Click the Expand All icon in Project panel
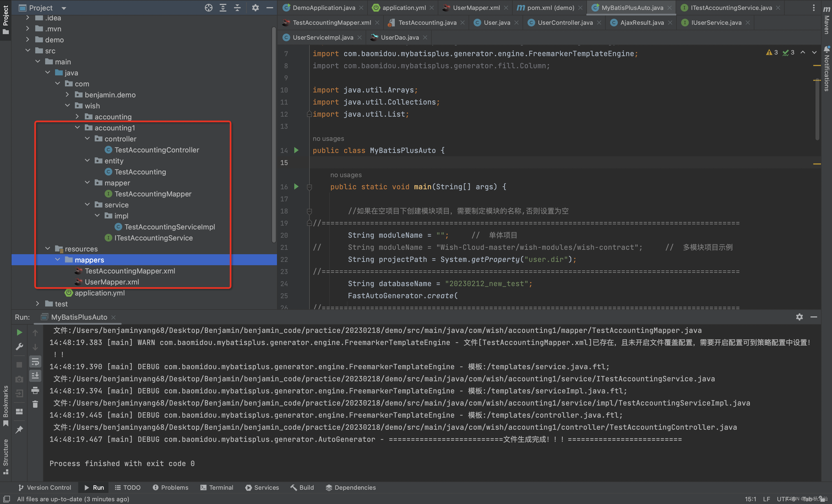This screenshot has height=504, width=832. point(223,8)
